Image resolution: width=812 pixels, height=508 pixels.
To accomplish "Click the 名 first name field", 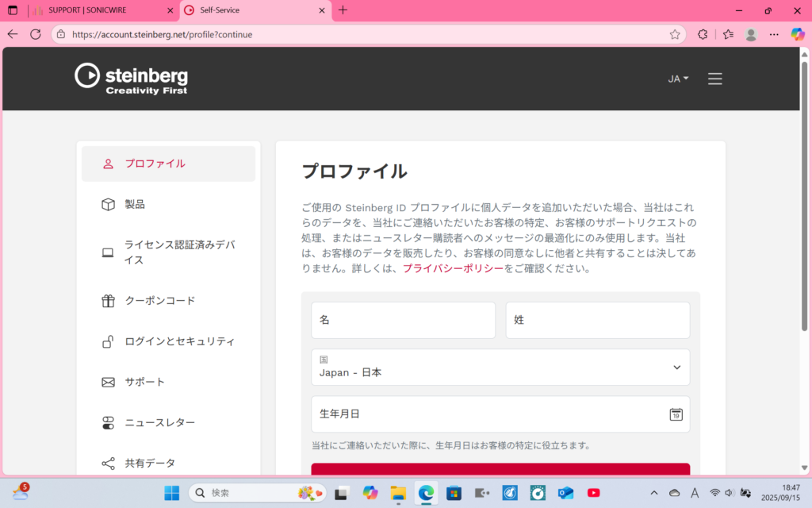I will (403, 320).
